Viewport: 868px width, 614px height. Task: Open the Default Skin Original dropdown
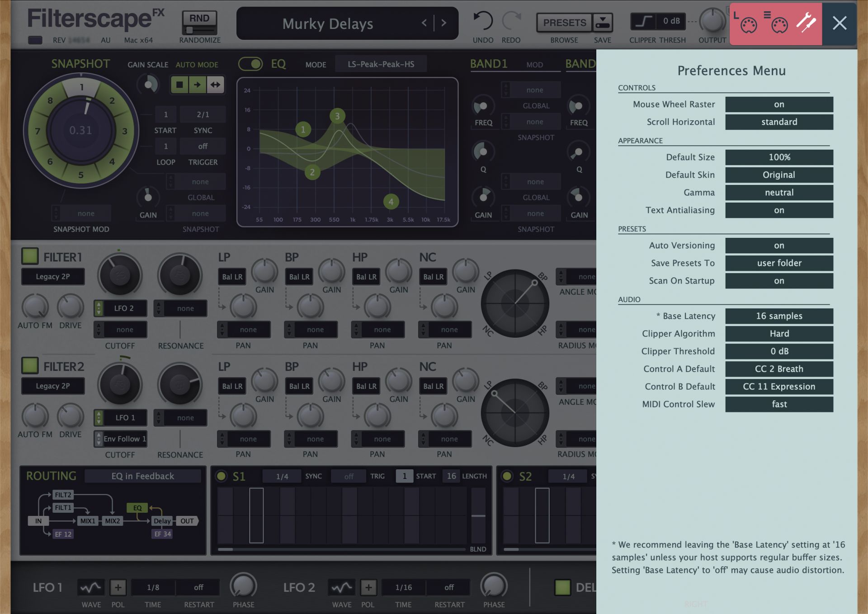point(779,175)
